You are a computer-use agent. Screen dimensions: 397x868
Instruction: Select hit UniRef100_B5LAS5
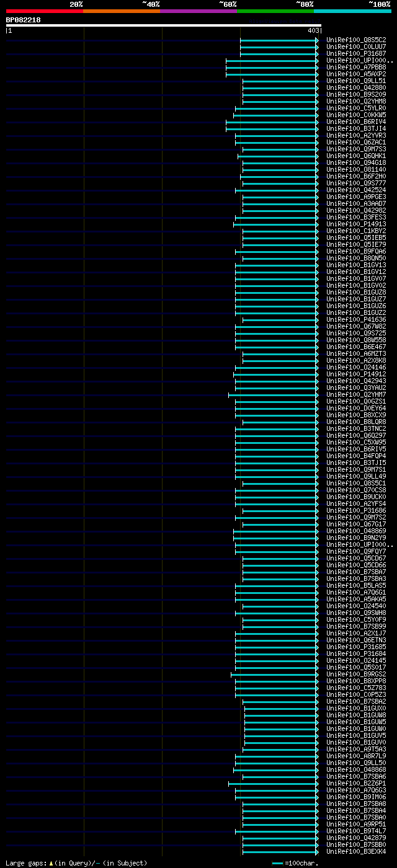[356, 585]
